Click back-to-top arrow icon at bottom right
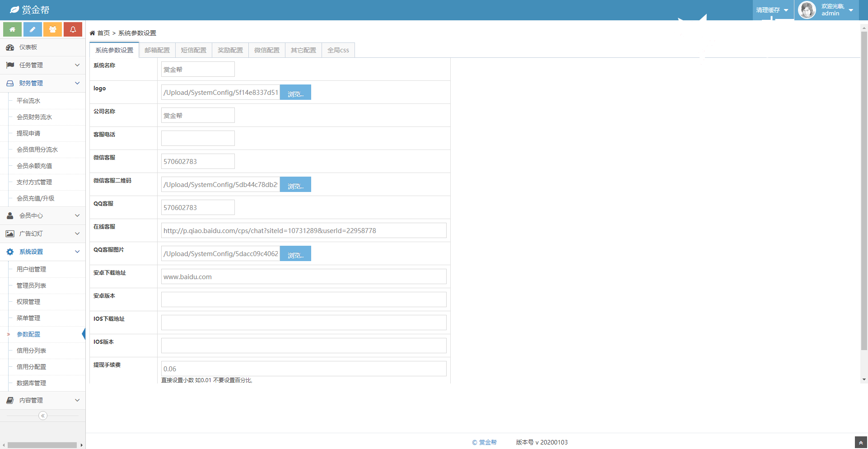868x449 pixels. click(861, 443)
